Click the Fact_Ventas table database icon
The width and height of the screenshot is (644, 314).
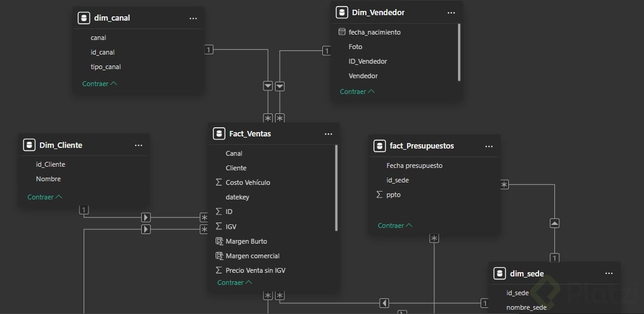pyautogui.click(x=219, y=133)
